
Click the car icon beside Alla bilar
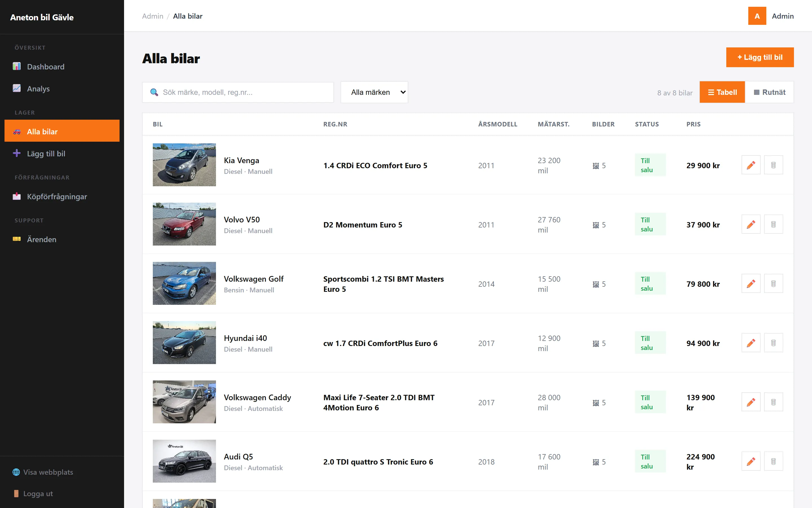(x=16, y=132)
